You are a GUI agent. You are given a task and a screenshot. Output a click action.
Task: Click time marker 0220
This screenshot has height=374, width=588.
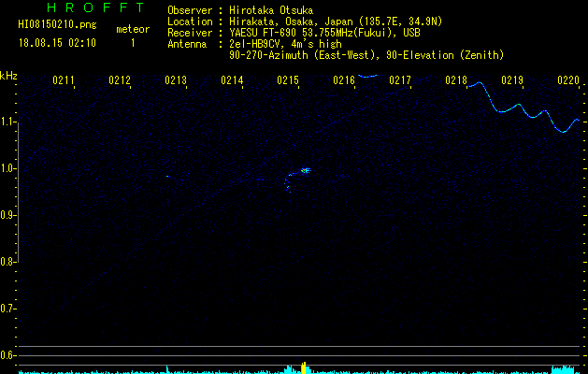(568, 80)
